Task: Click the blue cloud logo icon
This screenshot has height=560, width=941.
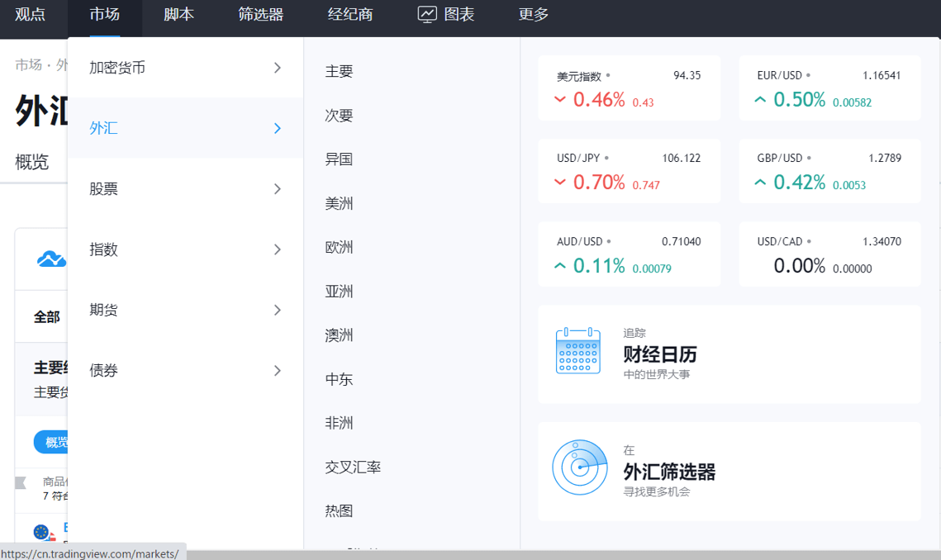Action: [x=51, y=259]
